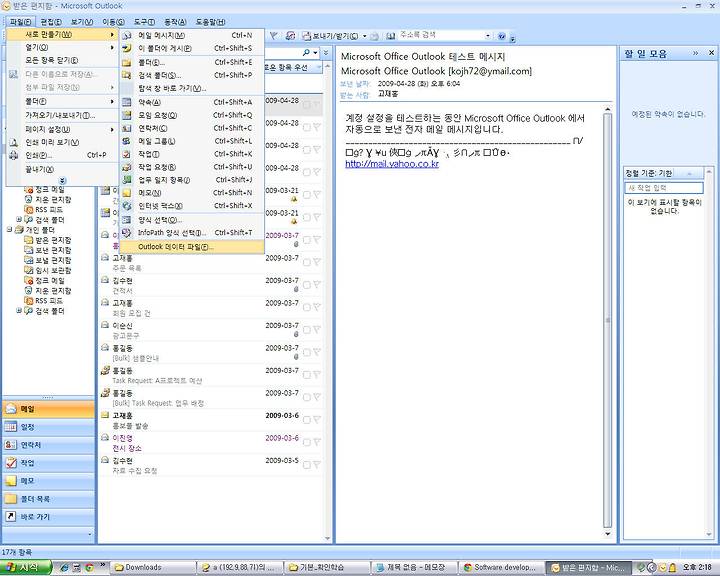Tick the category box on the 주문 목록 row
The height and width of the screenshot is (576, 720).
(x=307, y=262)
